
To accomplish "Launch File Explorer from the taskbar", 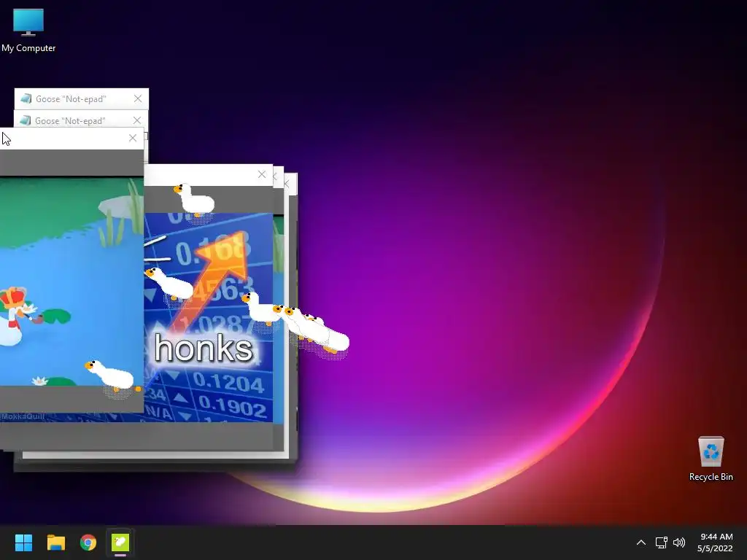I will point(56,542).
